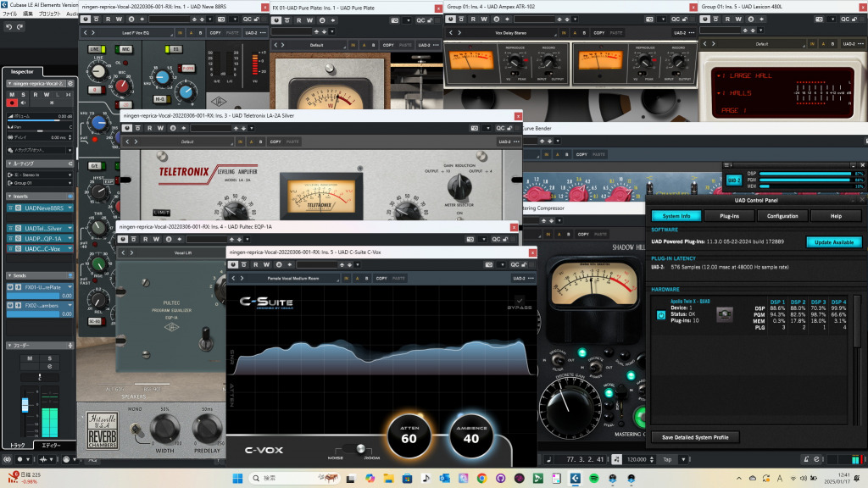
Task: Open the Configuration tab in UAD panel
Action: pyautogui.click(x=782, y=216)
